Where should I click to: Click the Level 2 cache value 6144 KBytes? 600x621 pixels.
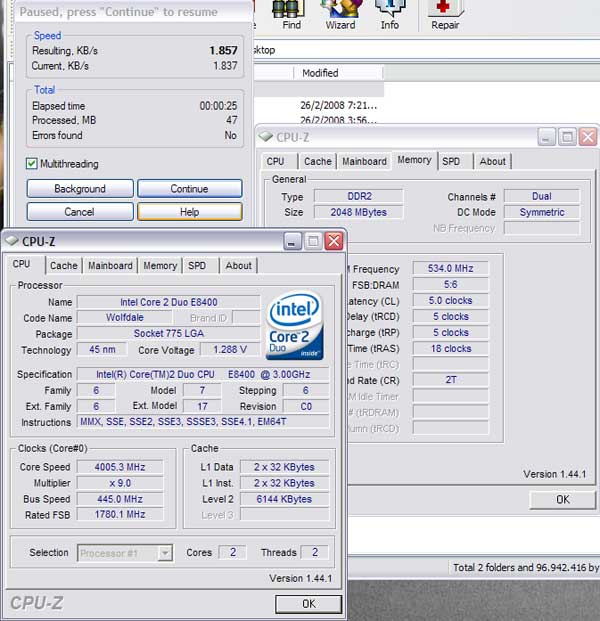click(x=284, y=499)
